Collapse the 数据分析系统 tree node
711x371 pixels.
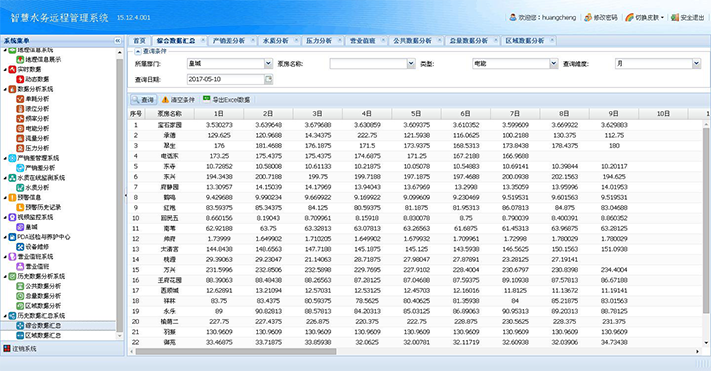(x=5, y=89)
